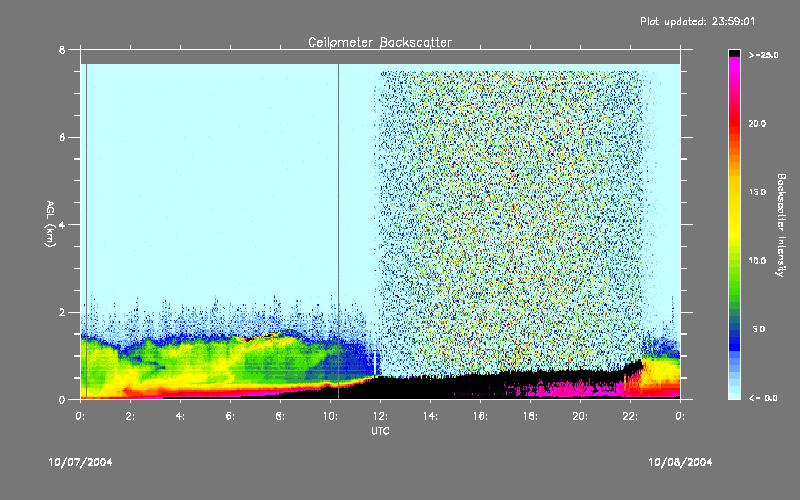
Task: Click the 'AGL (km)' y-axis label
Action: point(50,224)
